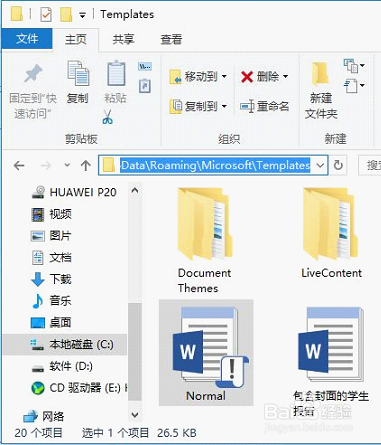Click the Copy path icon
The height and width of the screenshot is (445, 381).
pos(145,67)
